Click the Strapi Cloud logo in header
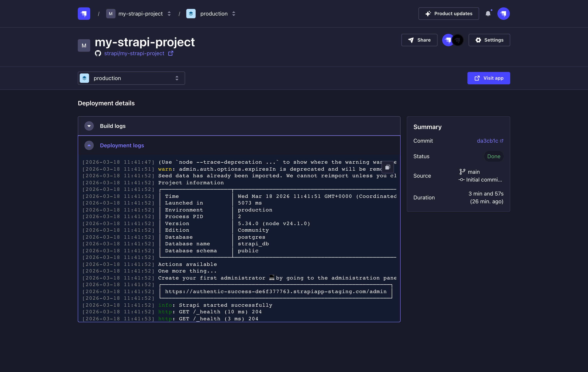The image size is (588, 372). click(84, 14)
